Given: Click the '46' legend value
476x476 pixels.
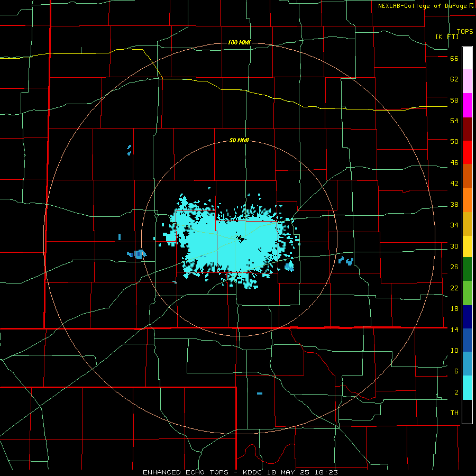Looking at the screenshot, I should coord(454,163).
